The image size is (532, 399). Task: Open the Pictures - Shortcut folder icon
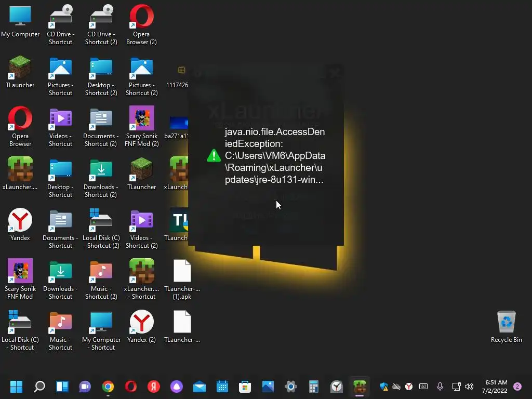[60, 76]
